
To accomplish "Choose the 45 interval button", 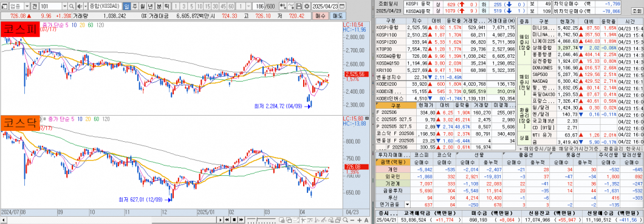I will (x=223, y=6).
